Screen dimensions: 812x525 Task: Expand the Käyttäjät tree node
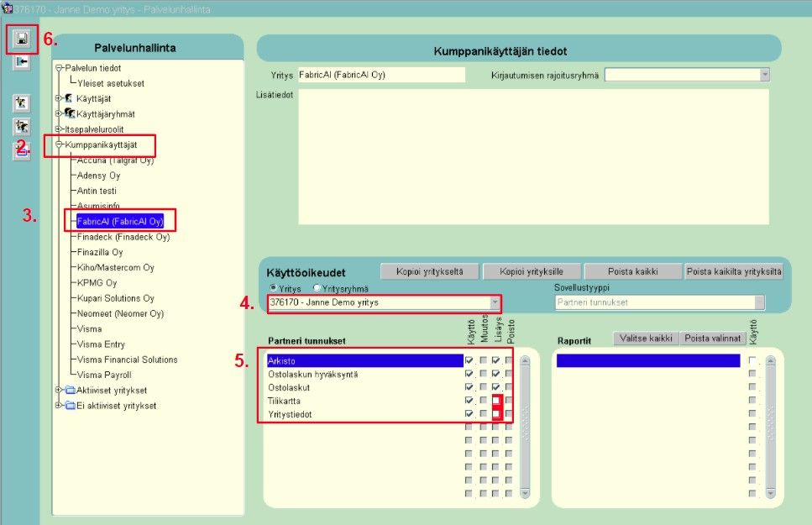pyautogui.click(x=59, y=98)
